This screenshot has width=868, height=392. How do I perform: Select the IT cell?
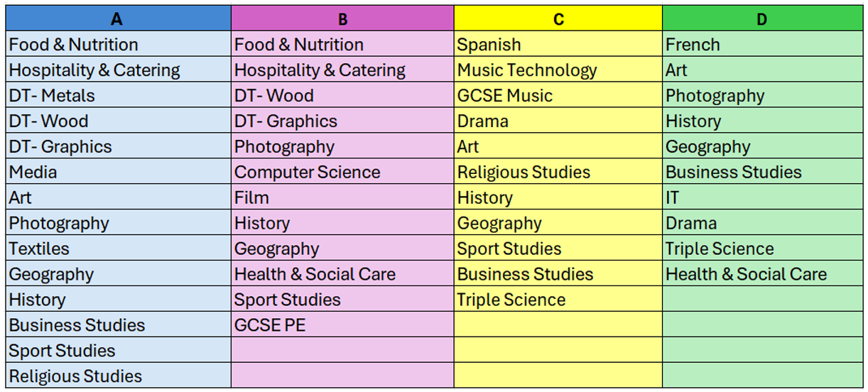pyautogui.click(x=673, y=198)
